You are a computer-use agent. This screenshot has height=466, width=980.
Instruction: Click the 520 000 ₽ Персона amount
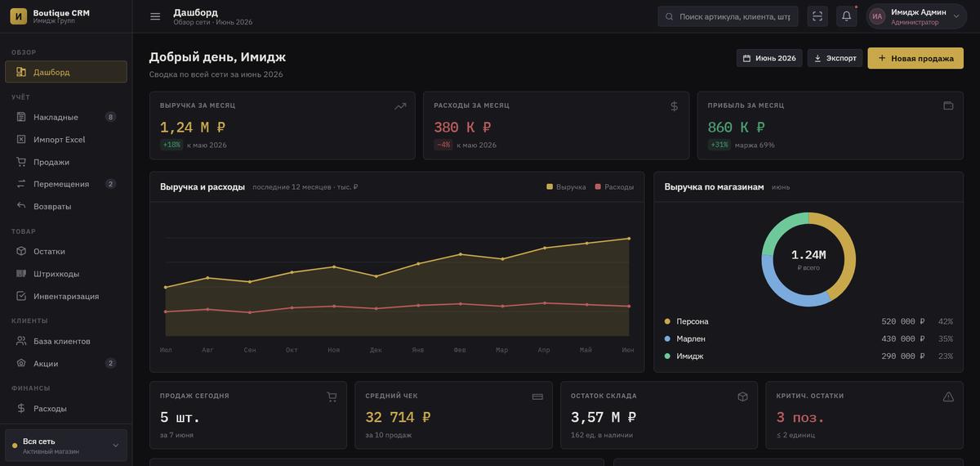(x=903, y=321)
